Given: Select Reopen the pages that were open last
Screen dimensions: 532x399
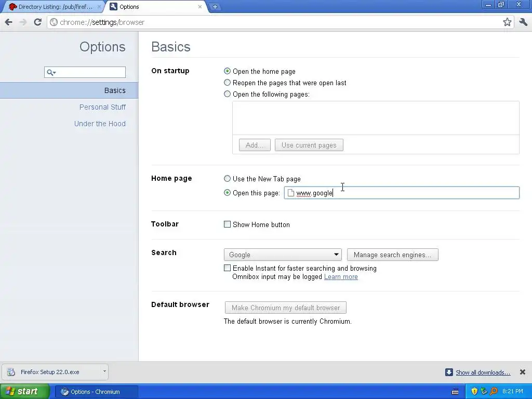Looking at the screenshot, I should 228,83.
